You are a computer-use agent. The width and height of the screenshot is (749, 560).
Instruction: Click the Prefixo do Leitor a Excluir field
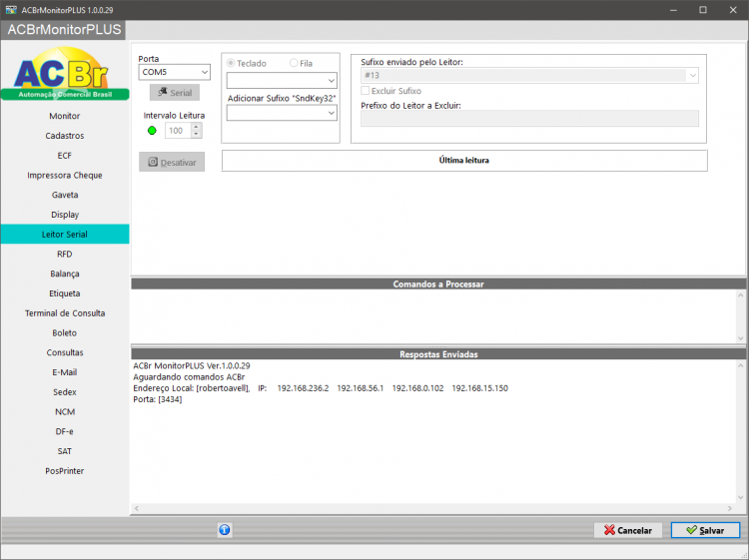point(529,119)
